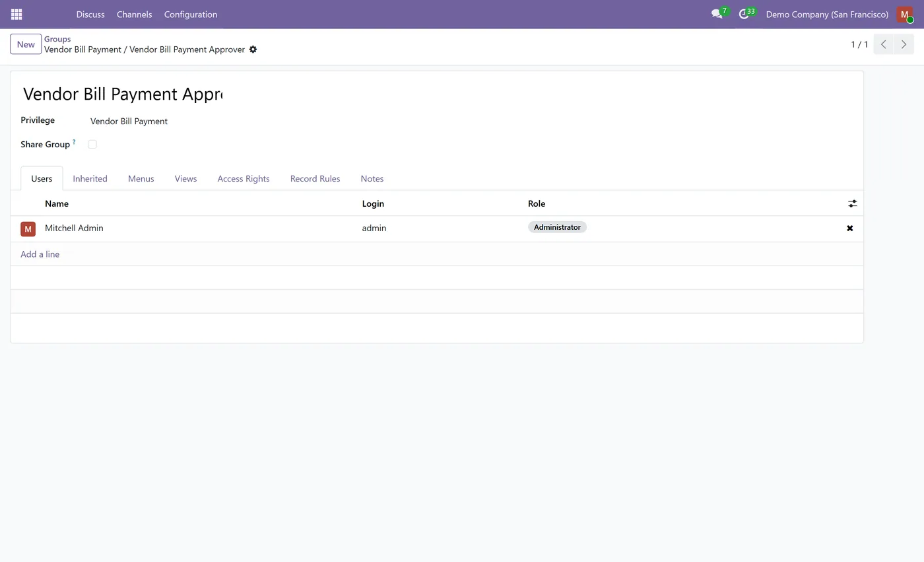Go to next record arrow
The height and width of the screenshot is (562, 924).
(x=904, y=44)
